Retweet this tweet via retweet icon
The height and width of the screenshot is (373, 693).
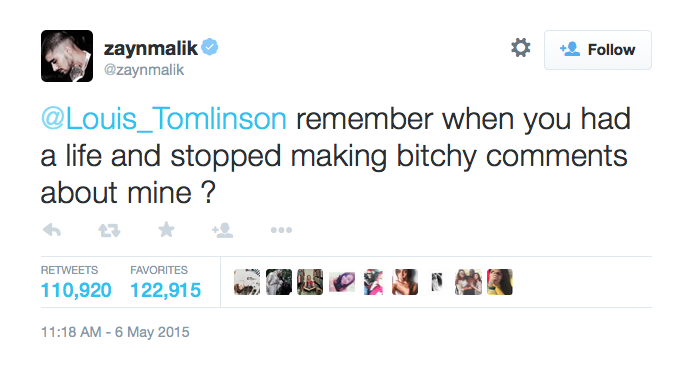109,230
